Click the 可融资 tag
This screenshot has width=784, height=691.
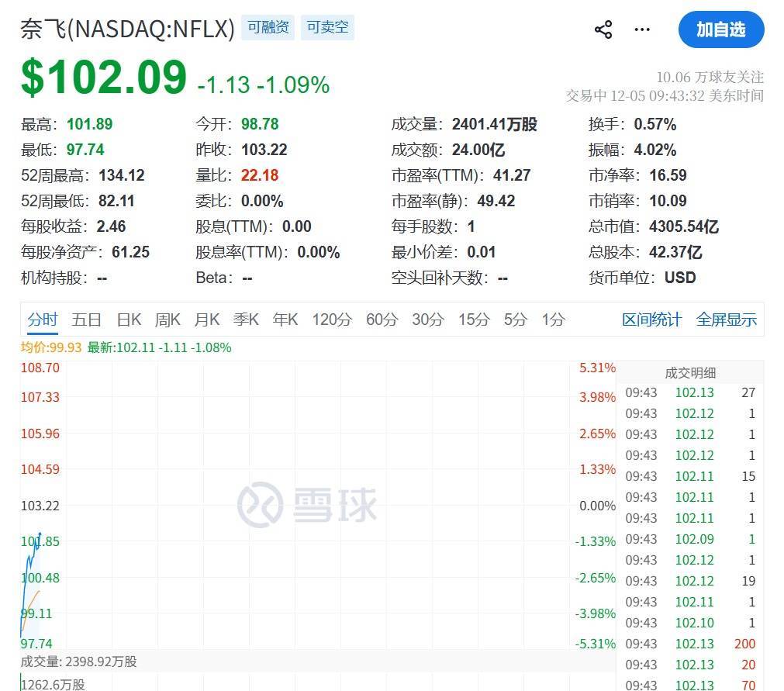tap(268, 27)
